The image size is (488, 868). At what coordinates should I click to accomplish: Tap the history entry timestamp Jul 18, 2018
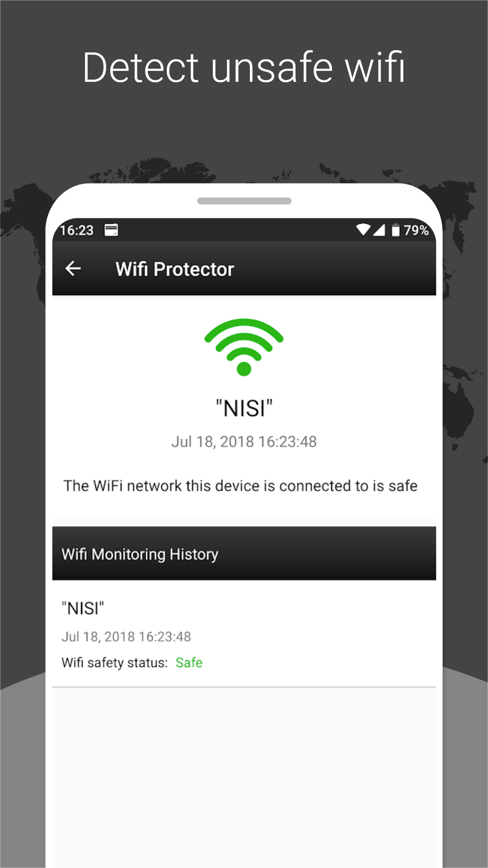tap(126, 637)
